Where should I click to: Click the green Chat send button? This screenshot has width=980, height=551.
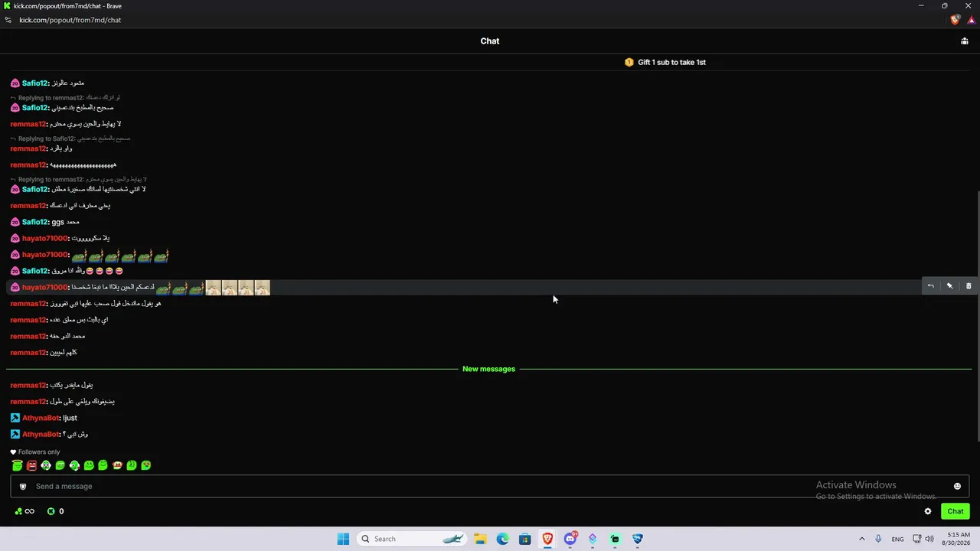pyautogui.click(x=955, y=511)
